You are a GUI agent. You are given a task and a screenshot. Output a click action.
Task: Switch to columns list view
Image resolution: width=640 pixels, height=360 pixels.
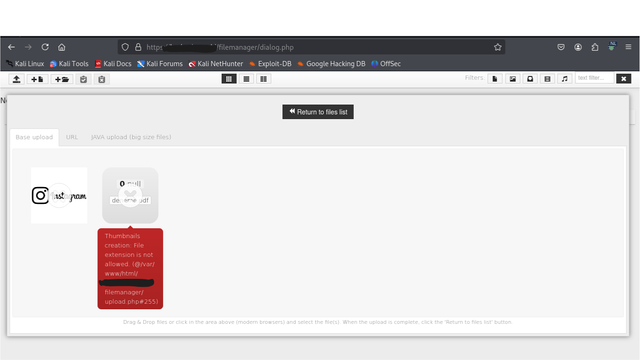264,79
